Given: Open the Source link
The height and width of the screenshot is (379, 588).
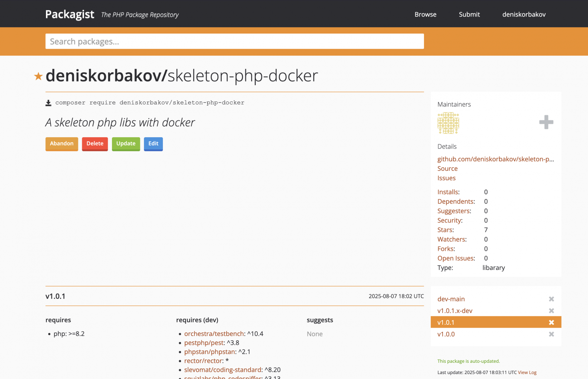Looking at the screenshot, I should 447,169.
